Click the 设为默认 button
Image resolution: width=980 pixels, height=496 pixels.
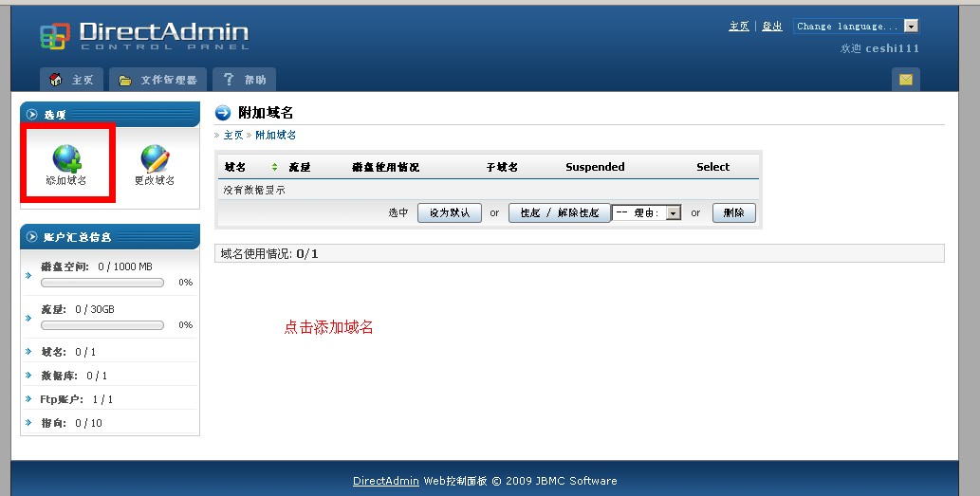(x=450, y=212)
